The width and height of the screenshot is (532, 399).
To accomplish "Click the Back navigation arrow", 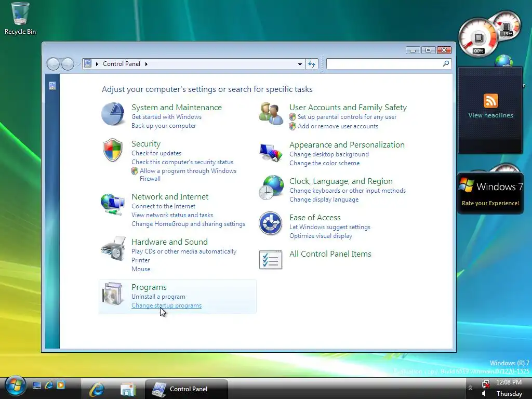I will [54, 64].
